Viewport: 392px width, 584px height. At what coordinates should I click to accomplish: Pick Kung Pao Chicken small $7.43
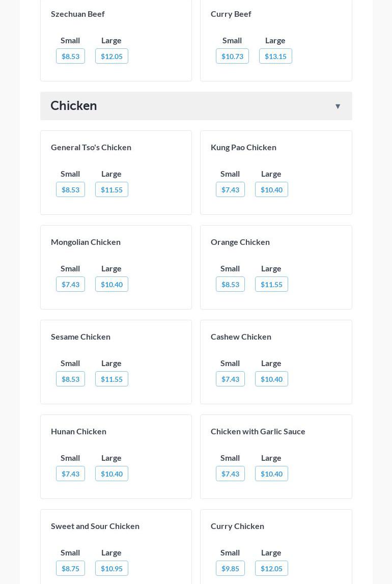230,189
